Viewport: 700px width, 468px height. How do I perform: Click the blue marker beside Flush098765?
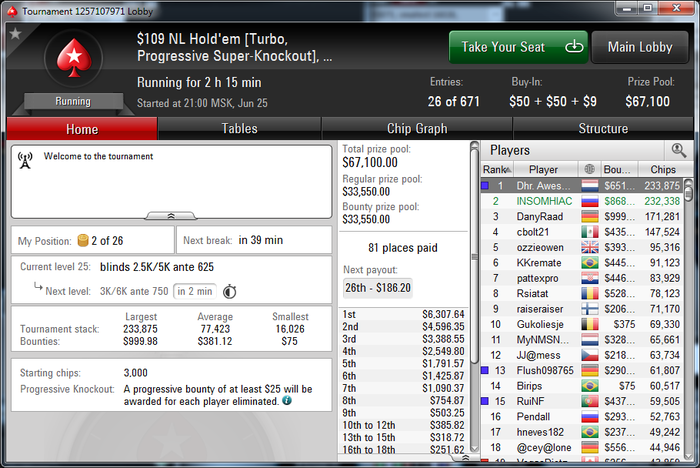coord(485,370)
